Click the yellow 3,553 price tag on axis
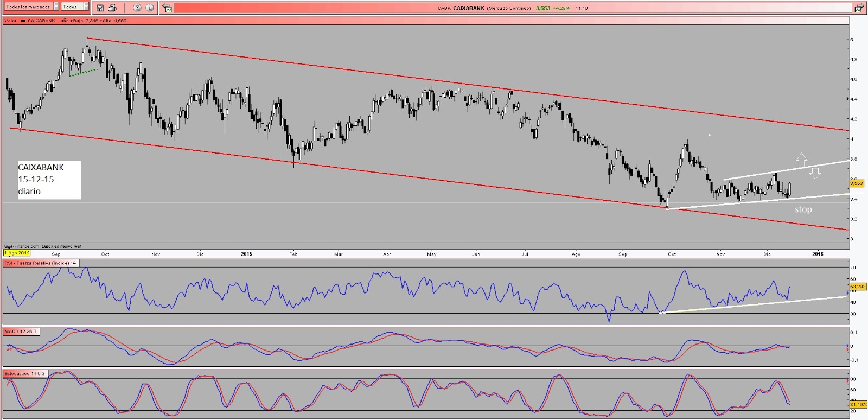The width and height of the screenshot is (868, 420). (x=857, y=183)
